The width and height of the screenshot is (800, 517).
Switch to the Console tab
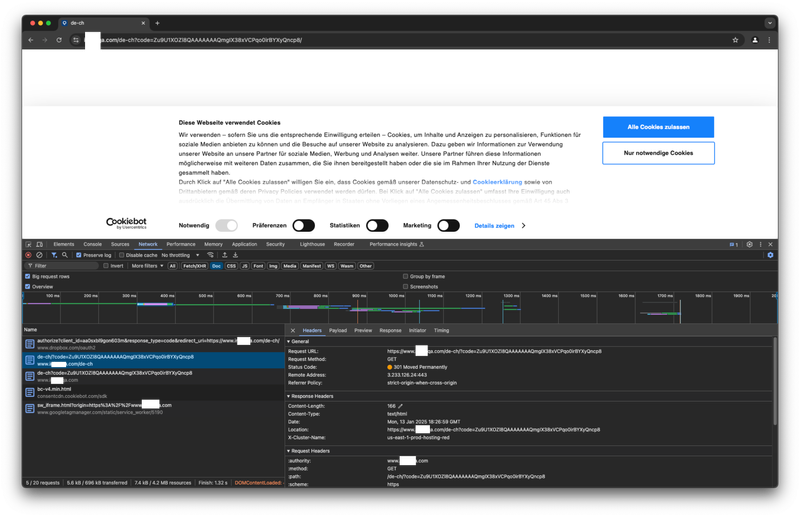click(x=92, y=244)
